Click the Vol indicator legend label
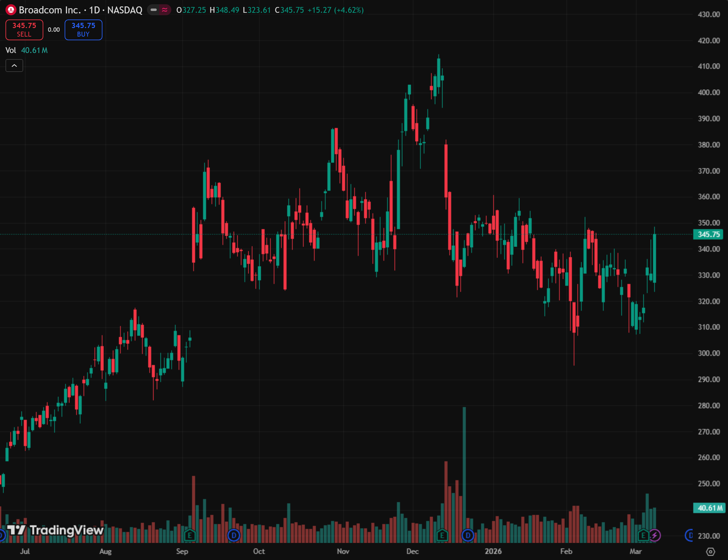The width and height of the screenshot is (728, 560). point(11,50)
